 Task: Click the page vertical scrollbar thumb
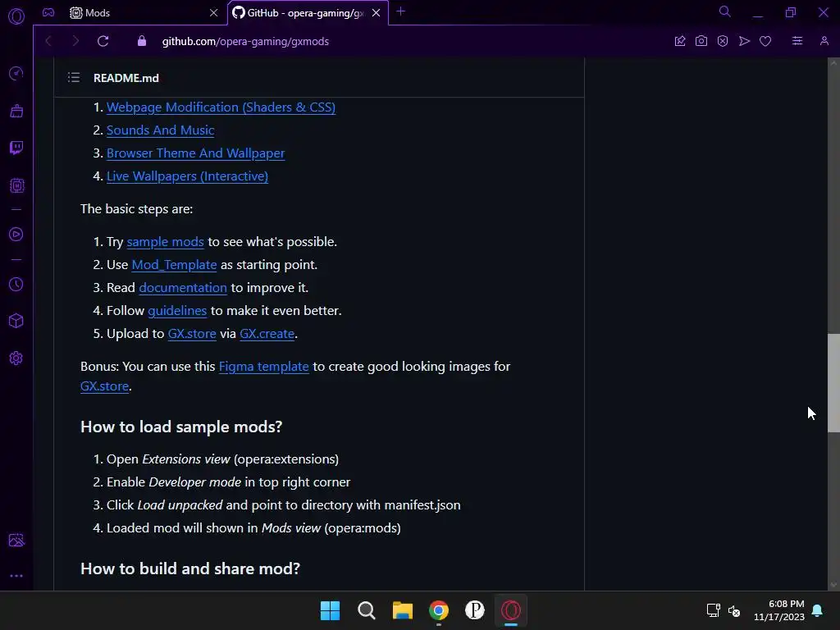point(833,383)
